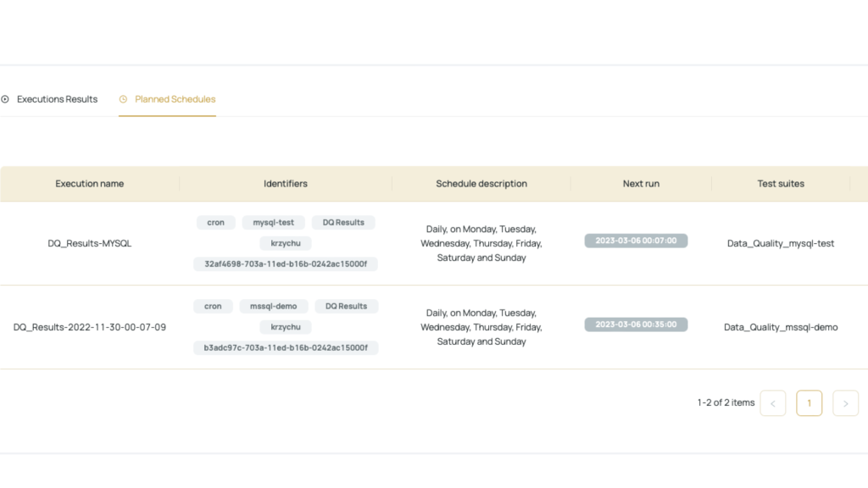Select page 1 in pagination
This screenshot has height=488, width=868.
(810, 403)
